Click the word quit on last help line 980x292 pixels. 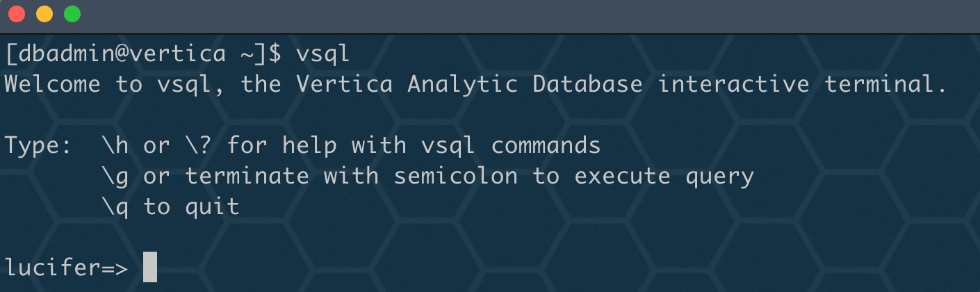[x=213, y=207]
